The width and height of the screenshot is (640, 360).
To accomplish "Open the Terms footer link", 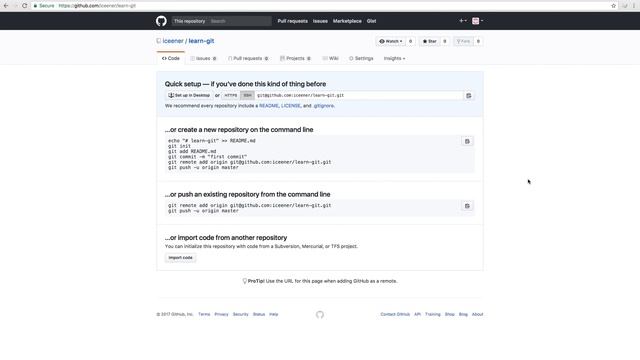I will (204, 314).
